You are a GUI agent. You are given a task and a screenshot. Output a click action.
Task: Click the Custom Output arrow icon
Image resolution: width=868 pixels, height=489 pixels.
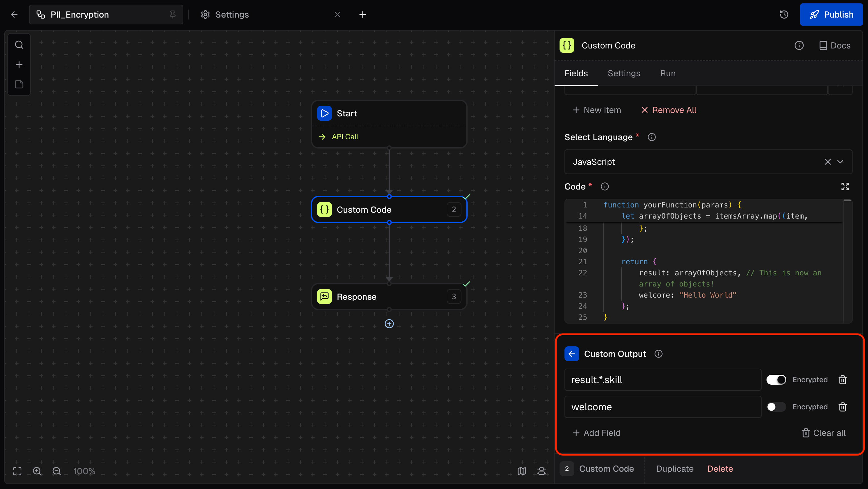572,354
